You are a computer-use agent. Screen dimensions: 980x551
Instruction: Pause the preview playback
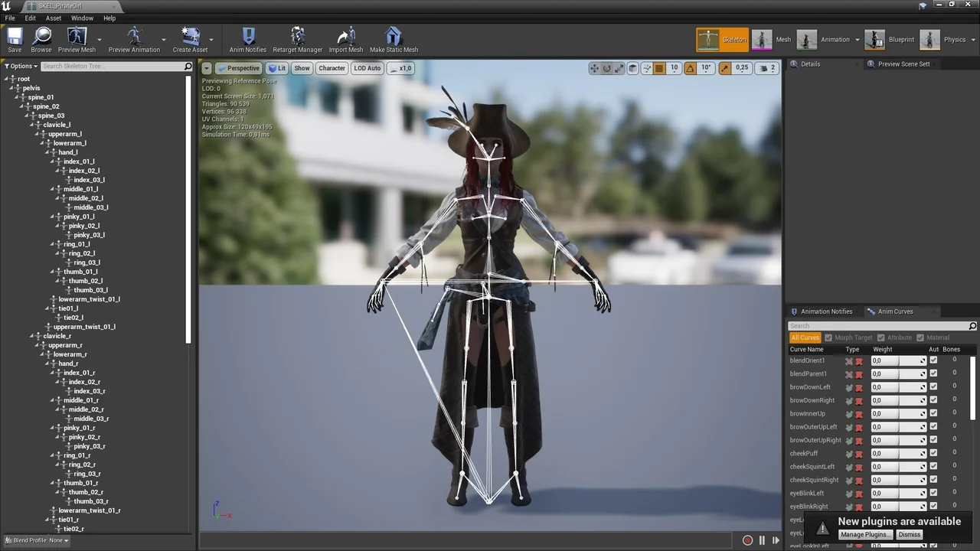[762, 540]
